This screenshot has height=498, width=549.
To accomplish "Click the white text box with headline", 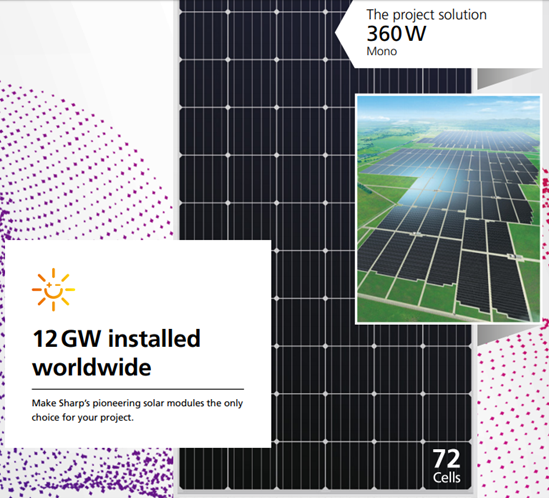I will tap(138, 344).
